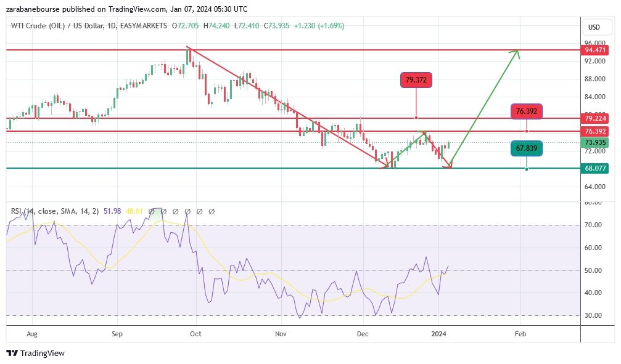Click the 94.471 red price axis label
621x364 pixels.
596,50
